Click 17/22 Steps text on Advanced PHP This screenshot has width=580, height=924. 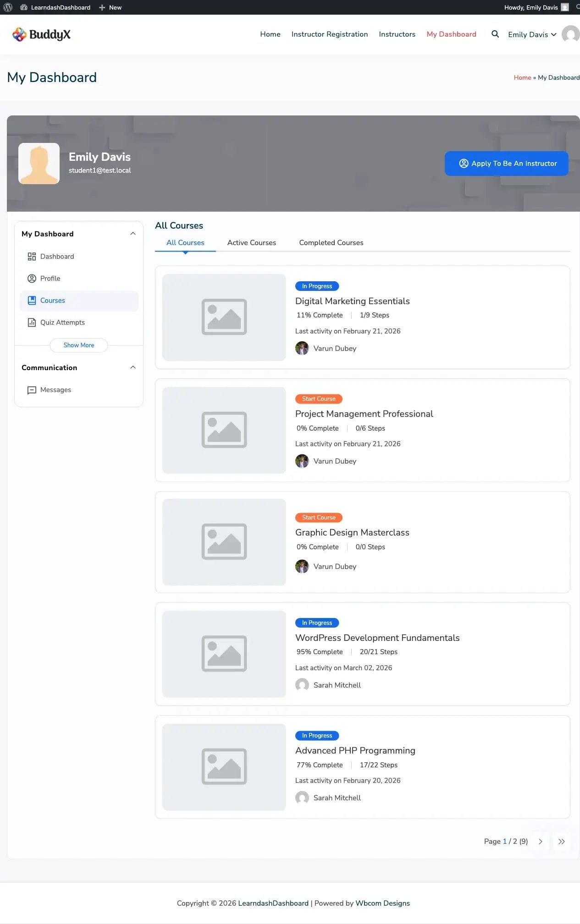(379, 765)
